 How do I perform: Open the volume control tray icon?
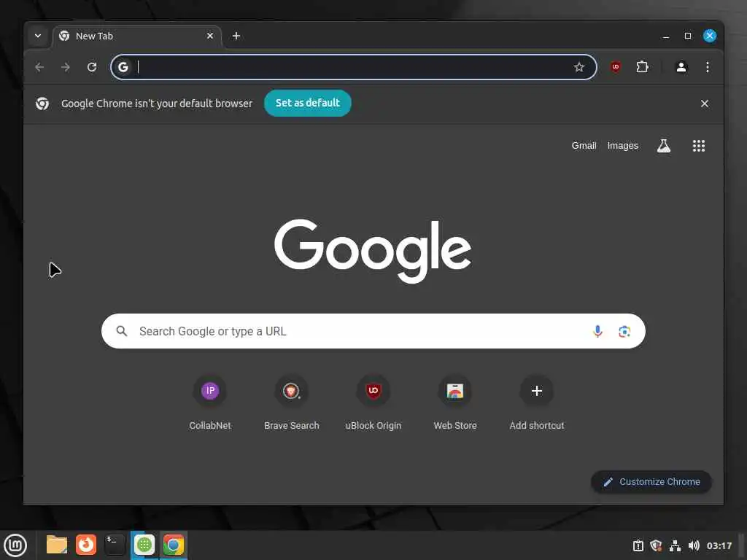pyautogui.click(x=694, y=545)
